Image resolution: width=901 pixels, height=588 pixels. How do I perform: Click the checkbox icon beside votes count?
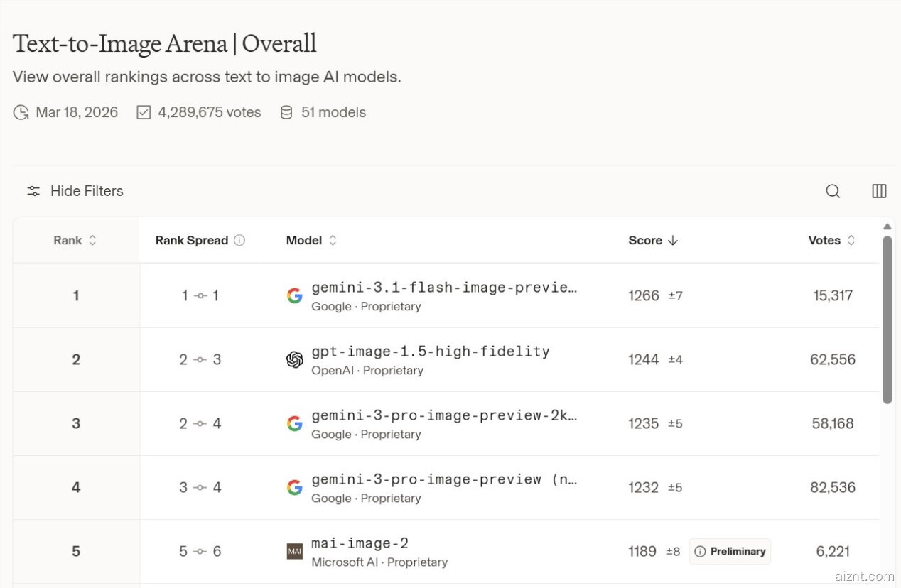[x=144, y=113]
